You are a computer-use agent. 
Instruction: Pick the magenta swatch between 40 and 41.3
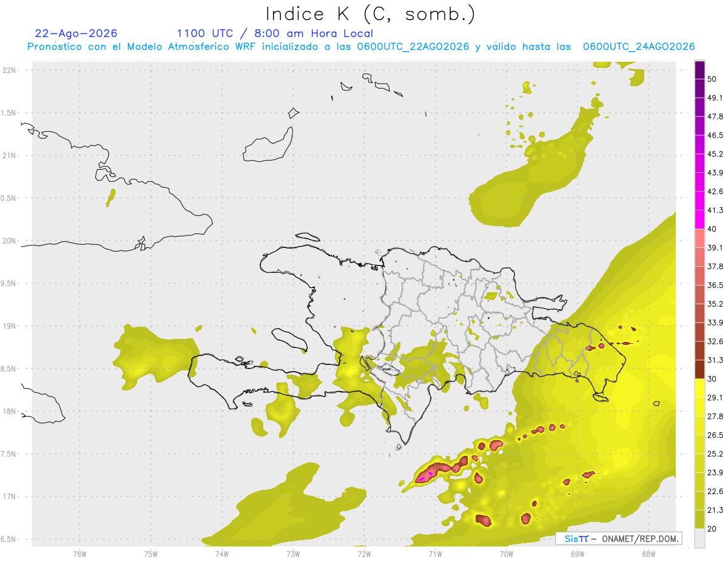pos(700,219)
